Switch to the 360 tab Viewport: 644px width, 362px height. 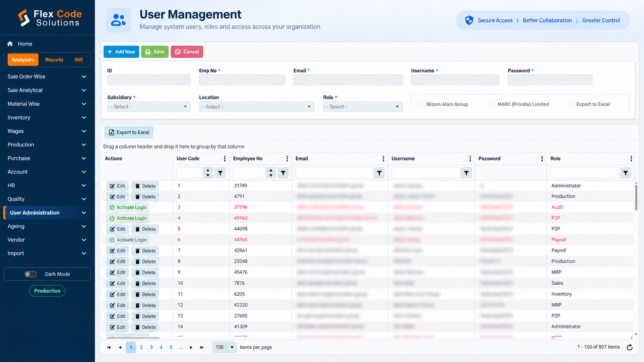click(79, 60)
